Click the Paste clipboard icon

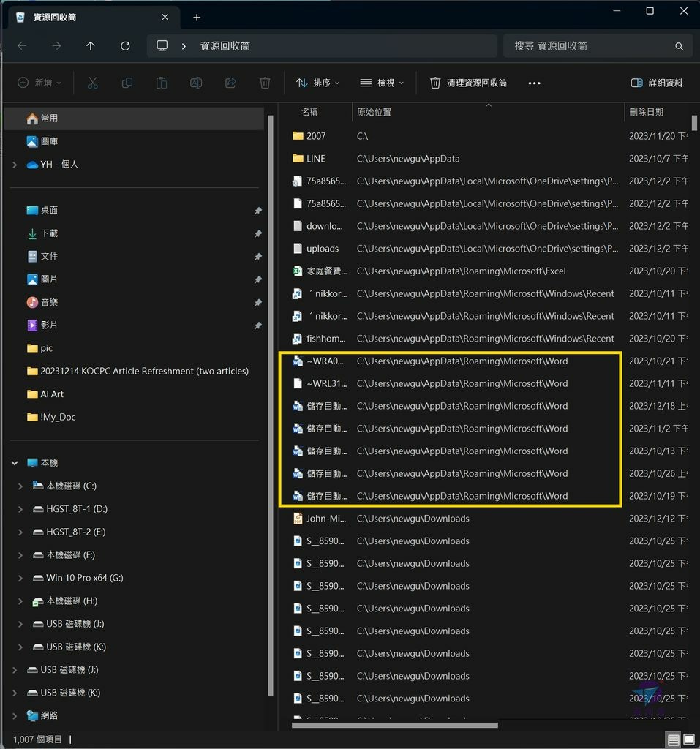162,83
